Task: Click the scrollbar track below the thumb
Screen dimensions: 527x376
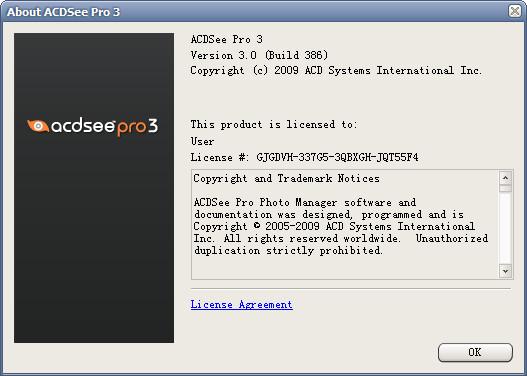Action: click(x=505, y=228)
